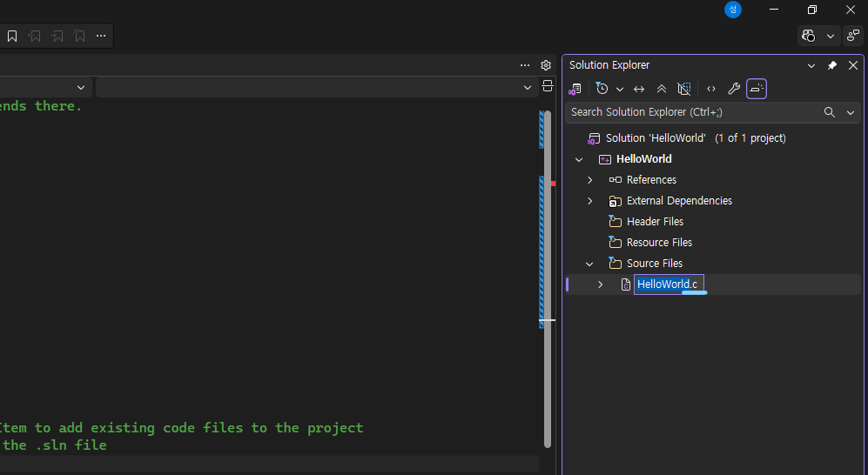Go to the next bookmark
The image size is (868, 475).
57,36
